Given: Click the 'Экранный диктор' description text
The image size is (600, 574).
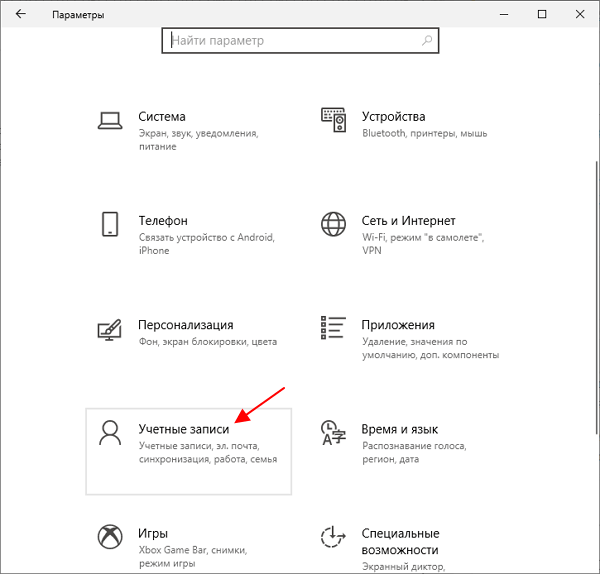Looking at the screenshot, I should pos(404,567).
